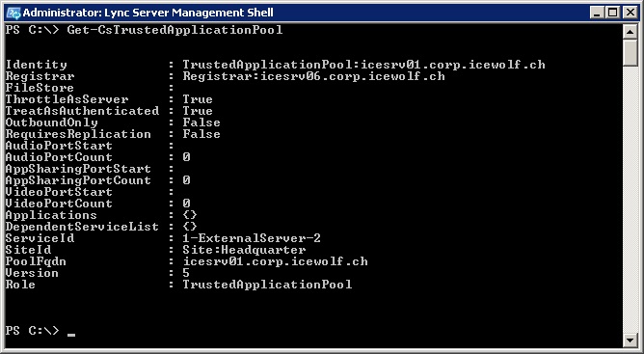Viewport: 644px width, 354px height.
Task: Click the window title bar text
Action: [148, 13]
